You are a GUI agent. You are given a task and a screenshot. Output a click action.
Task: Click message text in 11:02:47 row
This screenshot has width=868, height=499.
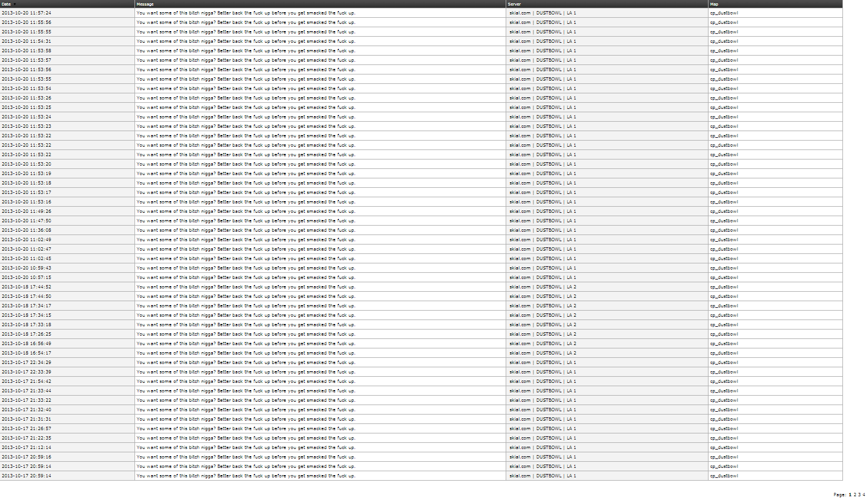tap(246, 249)
